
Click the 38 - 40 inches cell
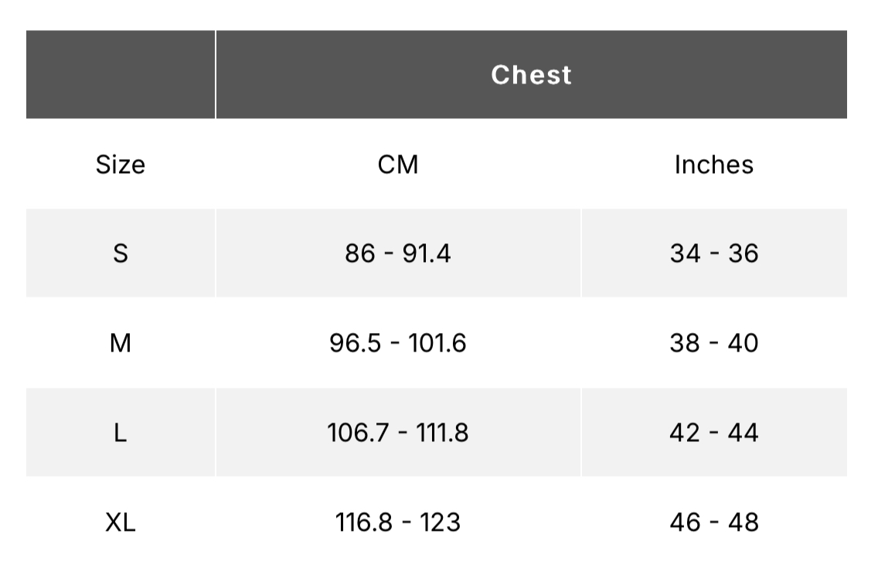(x=714, y=343)
